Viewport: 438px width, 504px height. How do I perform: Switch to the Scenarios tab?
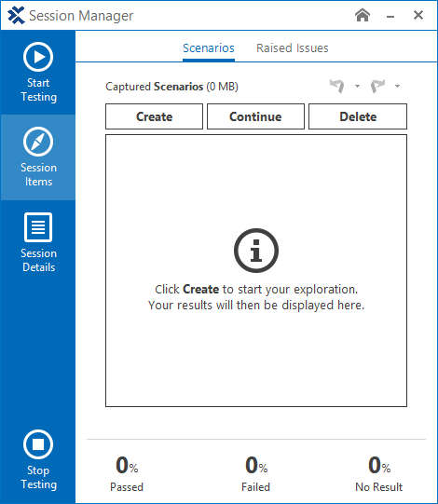tap(209, 48)
